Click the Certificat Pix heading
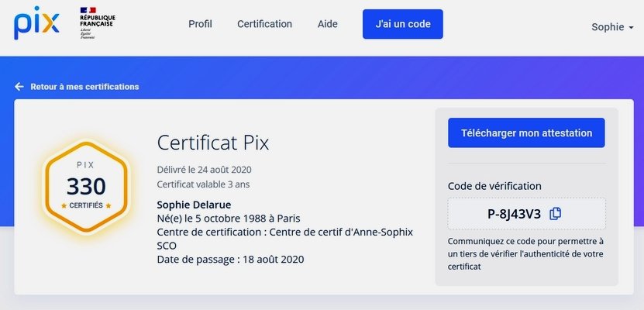The width and height of the screenshot is (644, 310). click(x=213, y=143)
